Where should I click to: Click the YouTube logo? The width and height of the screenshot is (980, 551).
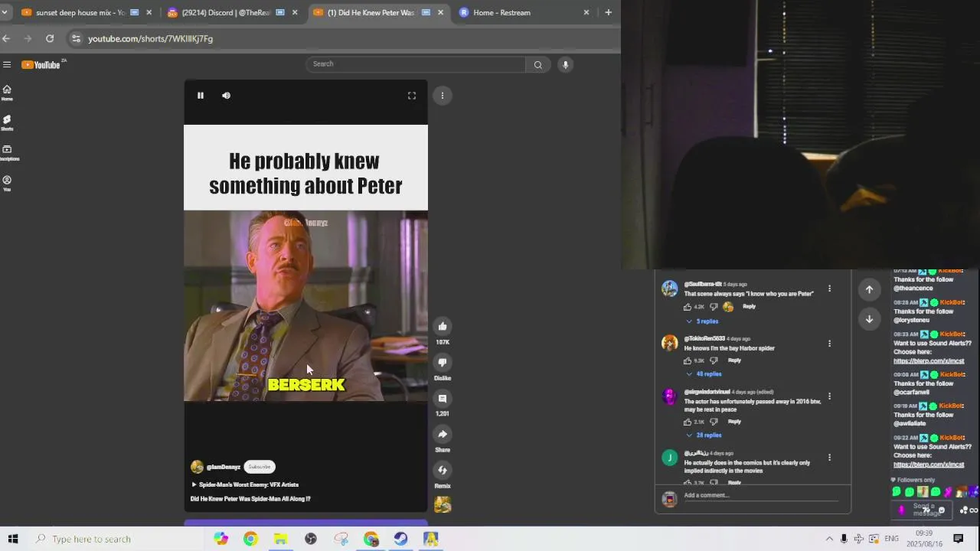tap(41, 65)
